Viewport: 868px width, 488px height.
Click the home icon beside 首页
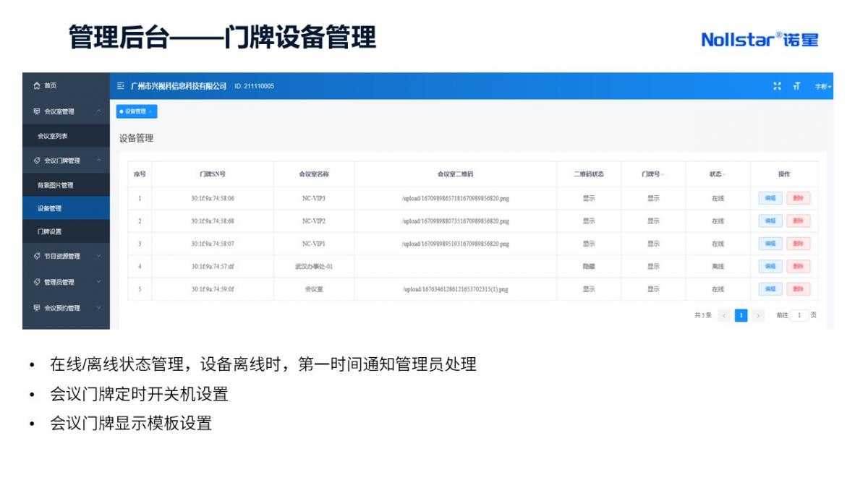(x=37, y=86)
